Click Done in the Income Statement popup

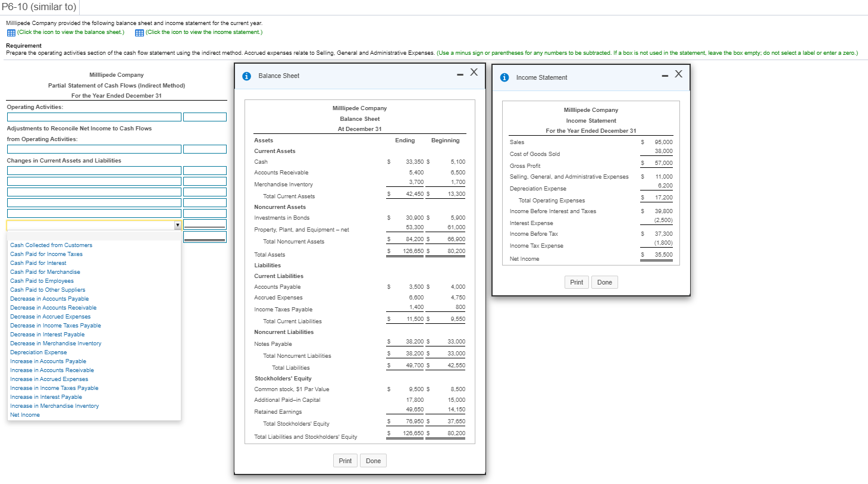604,282
